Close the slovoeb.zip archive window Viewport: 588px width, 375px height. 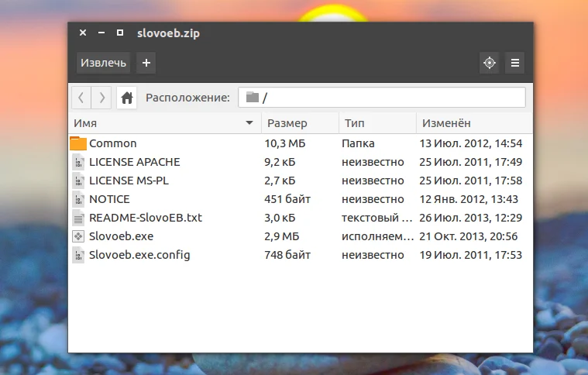point(83,33)
